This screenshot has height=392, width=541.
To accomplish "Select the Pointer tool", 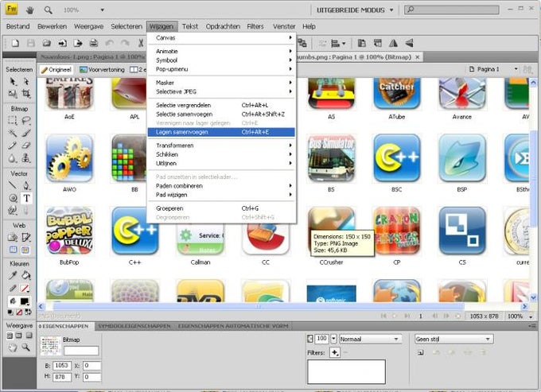I will tap(13, 81).
